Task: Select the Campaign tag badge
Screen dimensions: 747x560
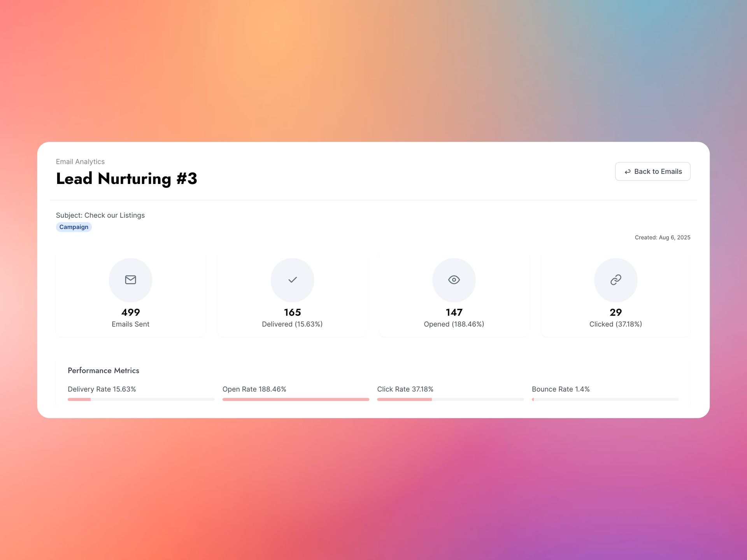Action: coord(74,227)
